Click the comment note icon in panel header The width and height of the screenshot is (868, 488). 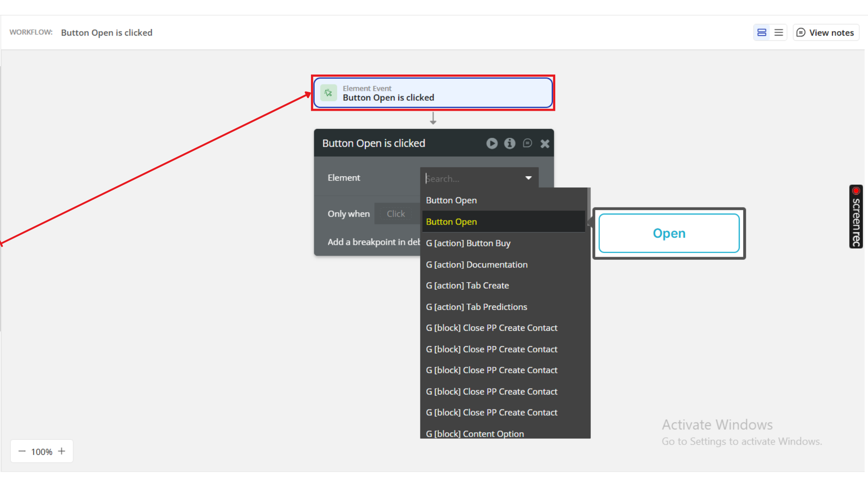point(527,143)
